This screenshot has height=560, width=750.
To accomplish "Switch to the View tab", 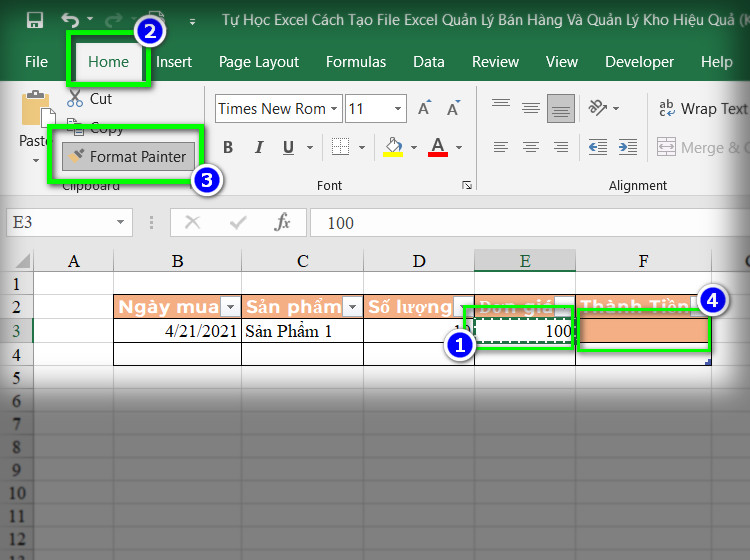I will coord(562,62).
